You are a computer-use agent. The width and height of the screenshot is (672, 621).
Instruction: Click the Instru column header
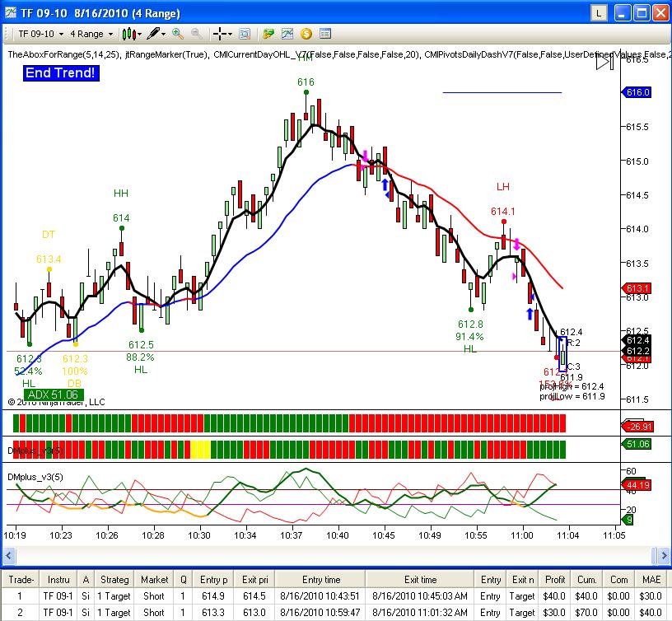point(58,580)
